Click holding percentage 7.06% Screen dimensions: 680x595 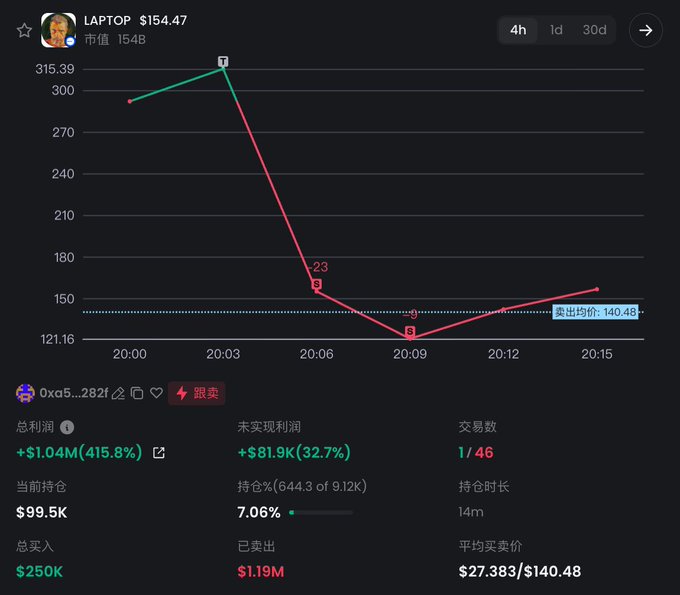pos(259,512)
